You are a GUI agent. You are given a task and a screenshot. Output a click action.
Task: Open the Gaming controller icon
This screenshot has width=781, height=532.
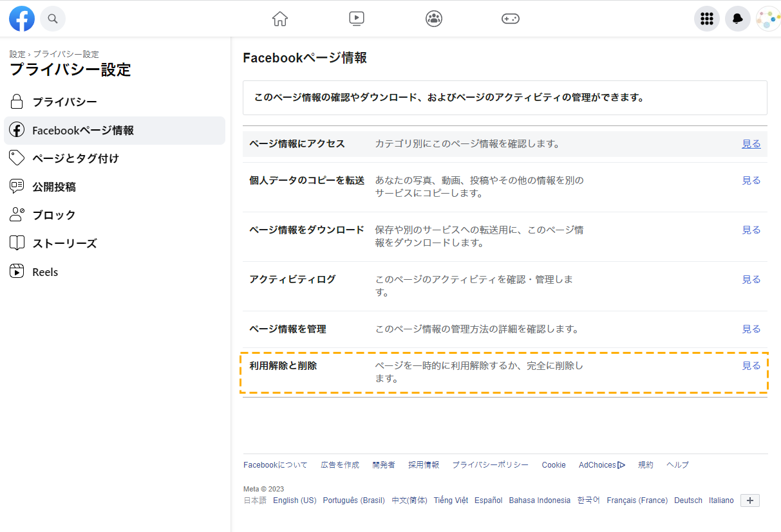click(x=511, y=19)
